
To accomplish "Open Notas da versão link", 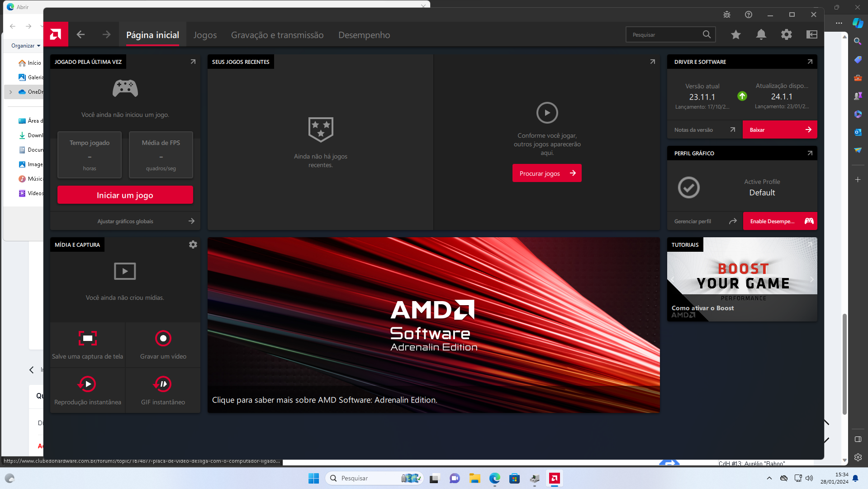I will (x=705, y=129).
